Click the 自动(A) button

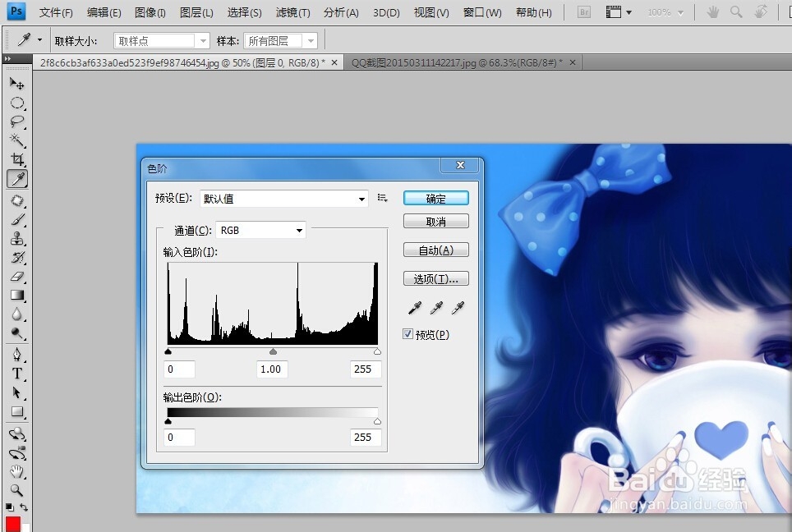tap(436, 250)
